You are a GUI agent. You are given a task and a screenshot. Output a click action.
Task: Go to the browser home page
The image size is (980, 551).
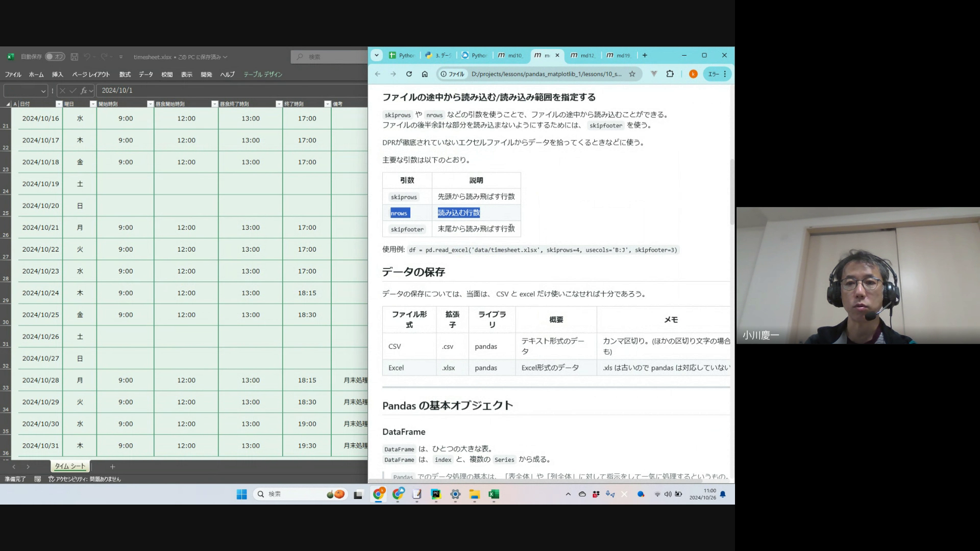pyautogui.click(x=425, y=74)
